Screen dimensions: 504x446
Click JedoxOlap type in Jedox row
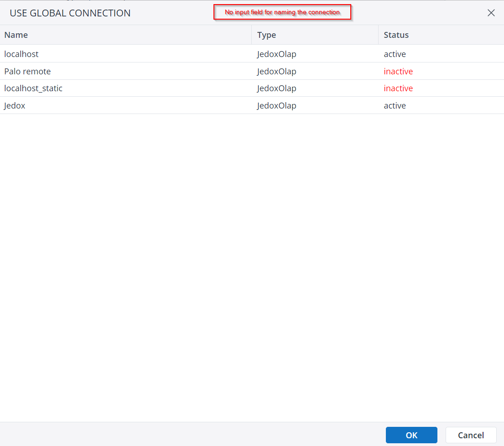point(276,105)
